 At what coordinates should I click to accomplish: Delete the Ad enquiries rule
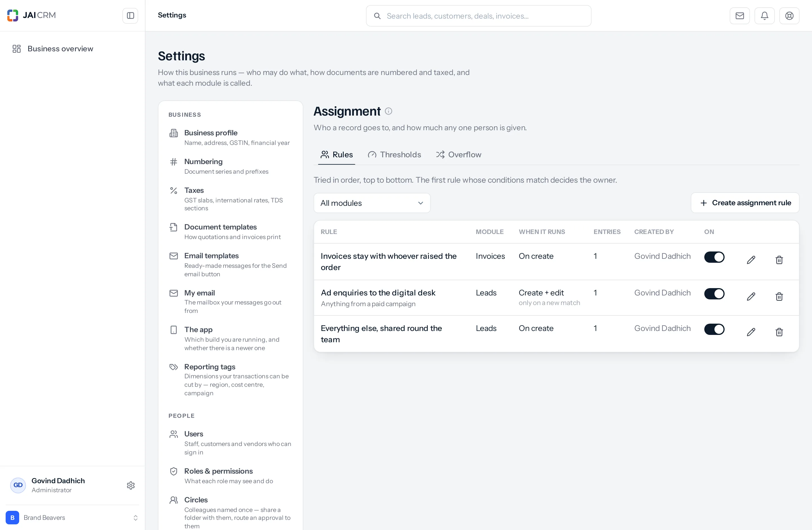[x=779, y=296]
